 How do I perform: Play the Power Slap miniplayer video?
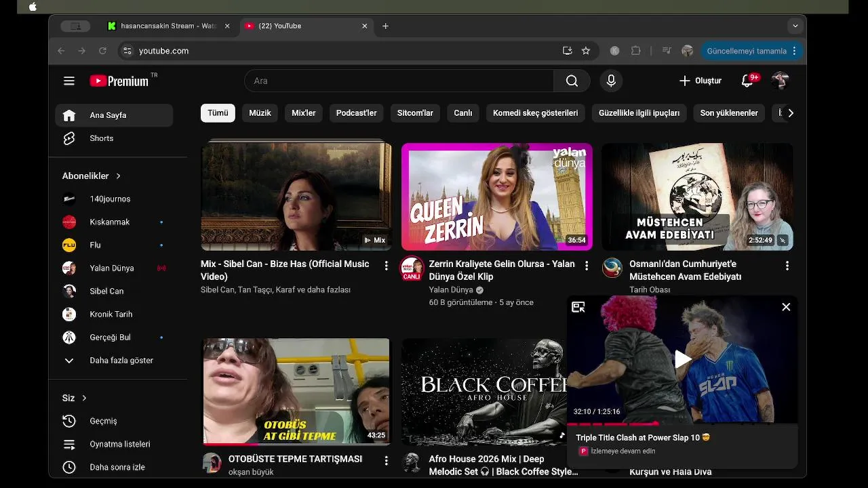point(682,359)
